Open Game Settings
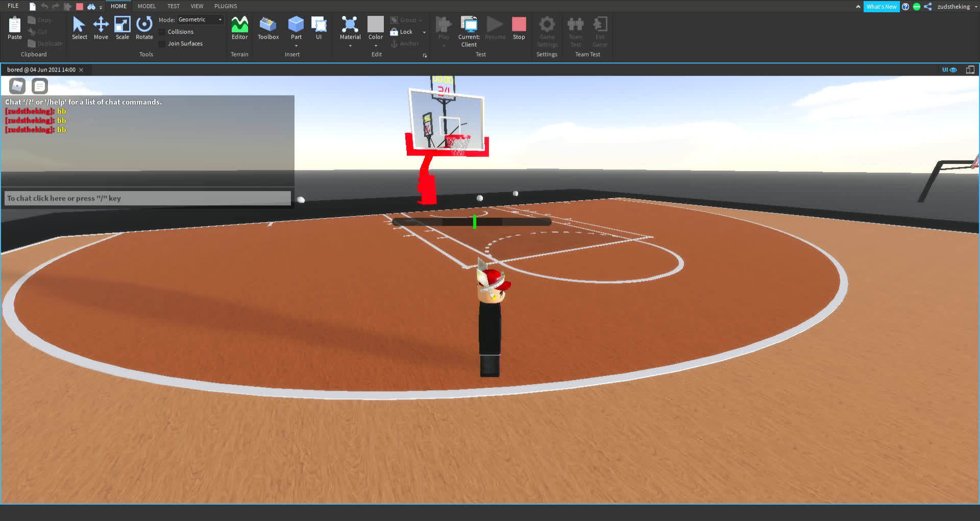The height and width of the screenshot is (521, 980). coord(547,31)
